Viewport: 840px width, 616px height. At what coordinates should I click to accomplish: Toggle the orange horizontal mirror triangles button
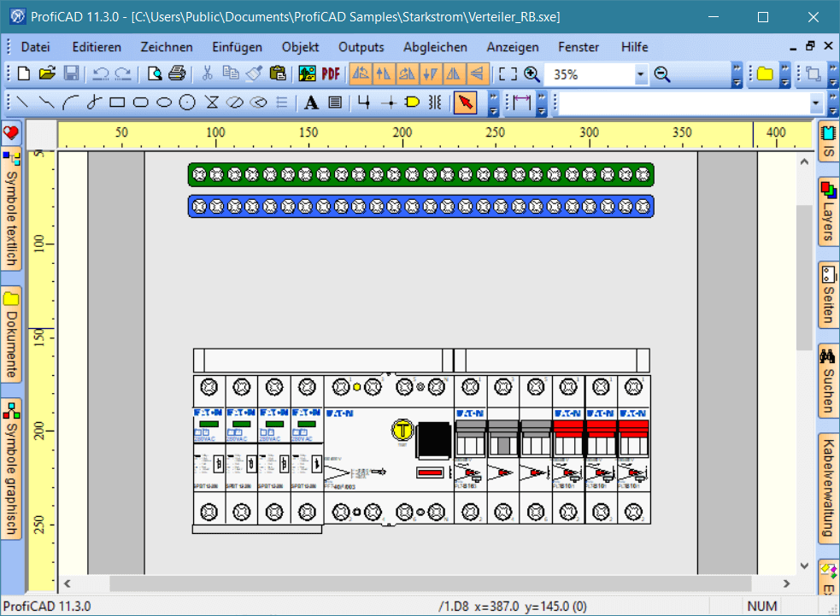pyautogui.click(x=454, y=73)
